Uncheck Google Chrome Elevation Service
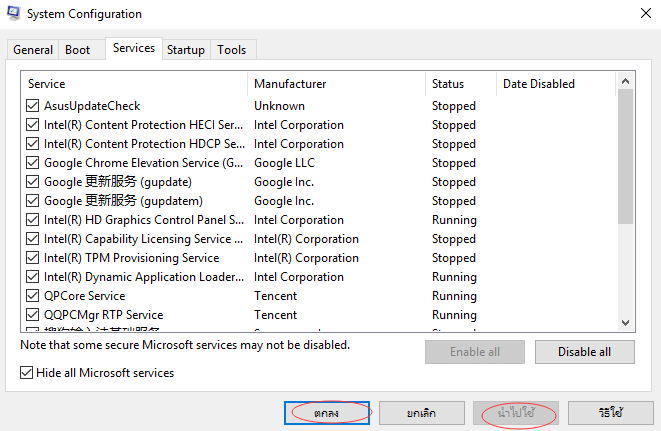Image resolution: width=661 pixels, height=431 pixels. pos(32,162)
